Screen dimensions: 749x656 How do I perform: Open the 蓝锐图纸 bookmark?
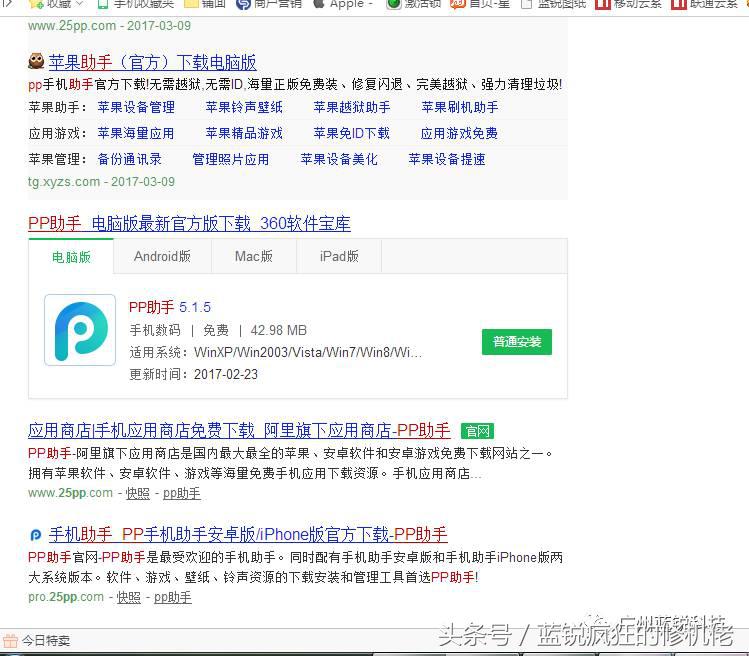pos(554,4)
